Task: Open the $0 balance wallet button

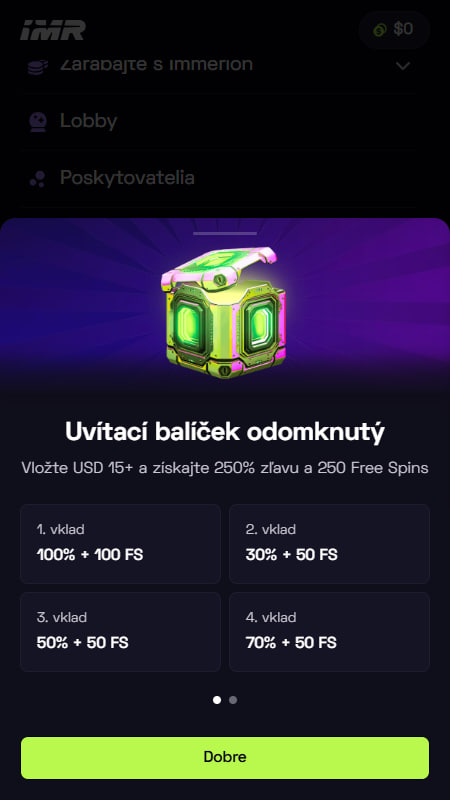Action: 394,30
